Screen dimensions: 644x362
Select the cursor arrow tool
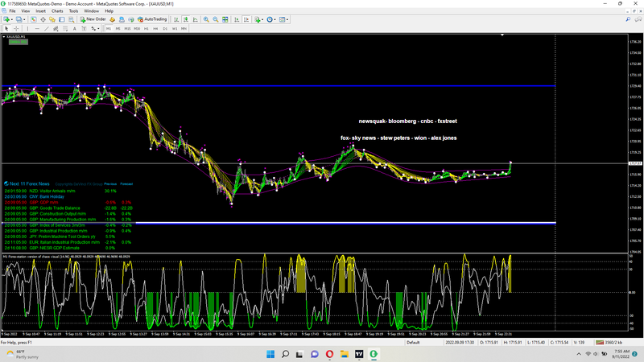[6, 28]
